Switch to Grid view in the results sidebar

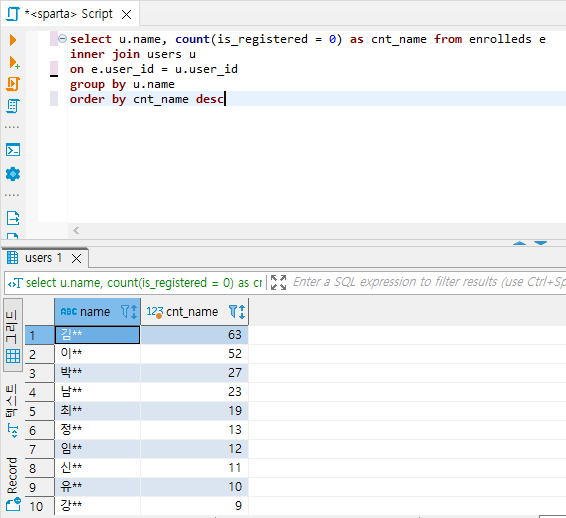coord(13,336)
